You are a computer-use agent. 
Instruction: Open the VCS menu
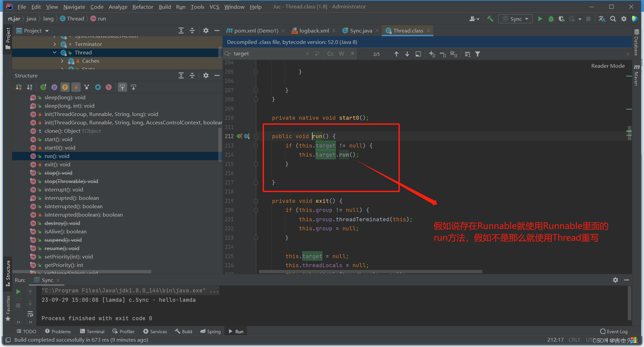click(x=214, y=7)
